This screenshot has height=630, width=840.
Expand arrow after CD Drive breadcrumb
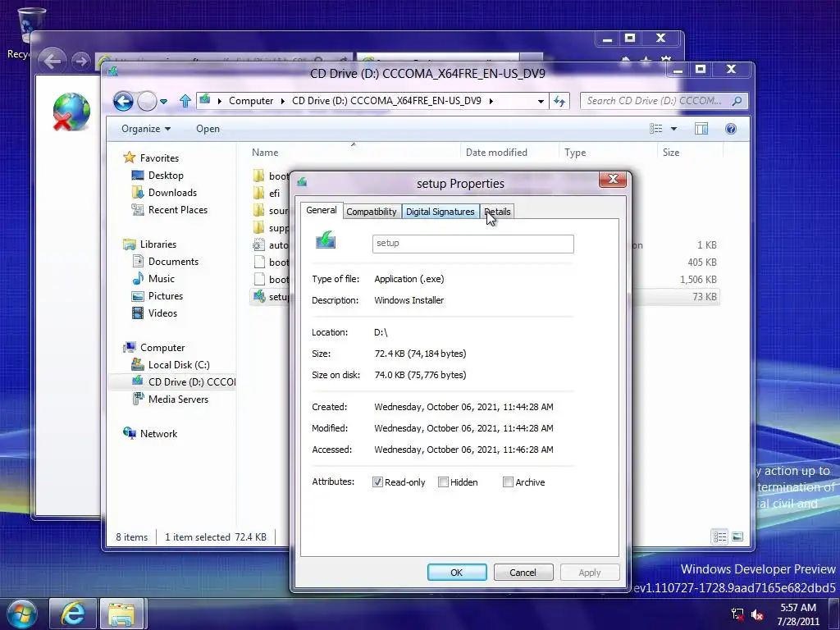click(x=491, y=101)
